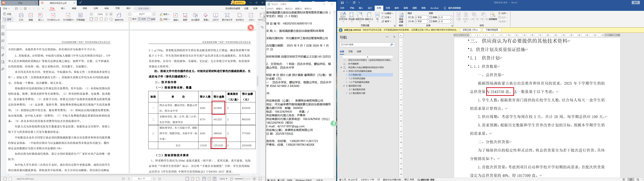Open the 注释 tab in the PDF reader

(96, 8)
